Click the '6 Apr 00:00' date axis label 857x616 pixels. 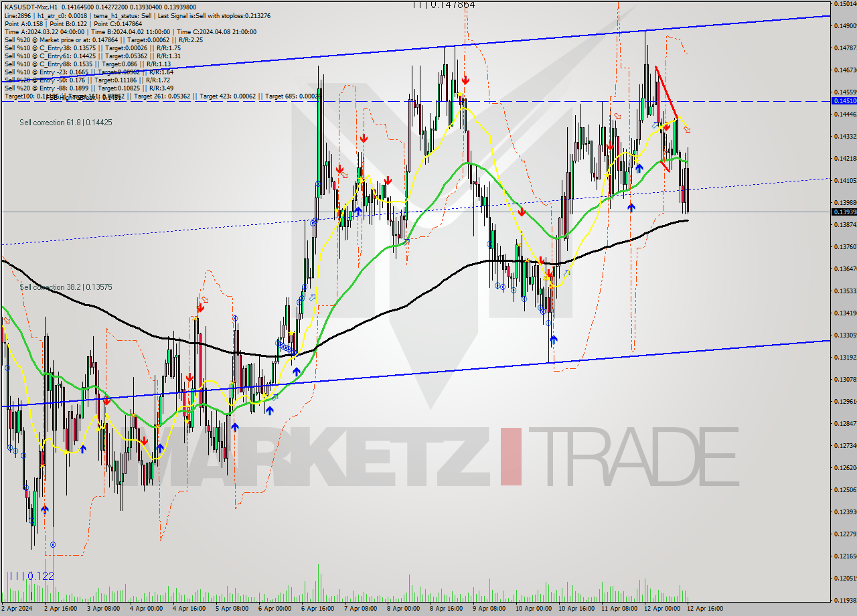274,609
